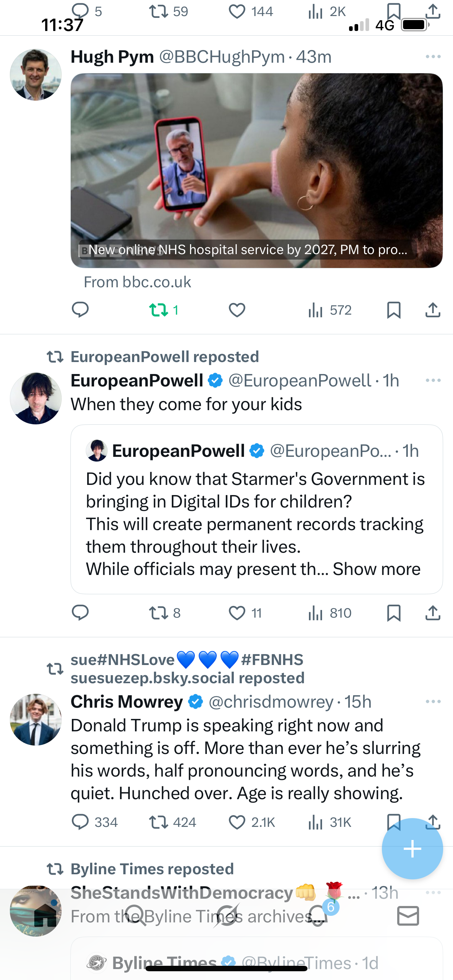The height and width of the screenshot is (980, 453).
Task: Bookmark Hugh Pym's post
Action: (394, 310)
